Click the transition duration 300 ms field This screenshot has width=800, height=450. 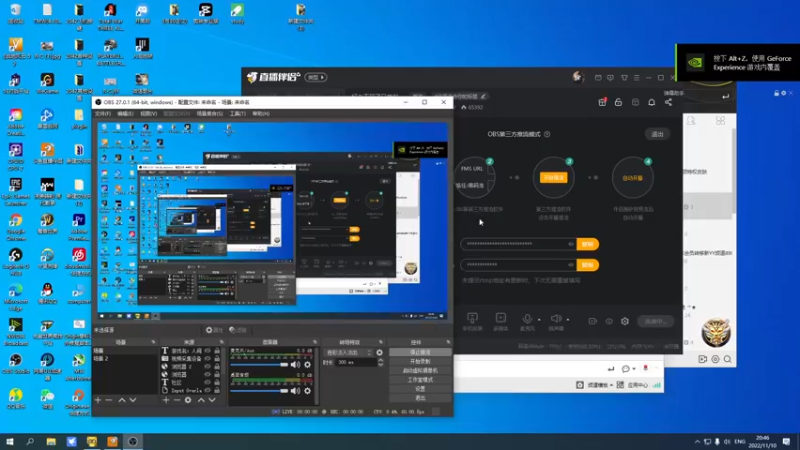click(x=356, y=362)
